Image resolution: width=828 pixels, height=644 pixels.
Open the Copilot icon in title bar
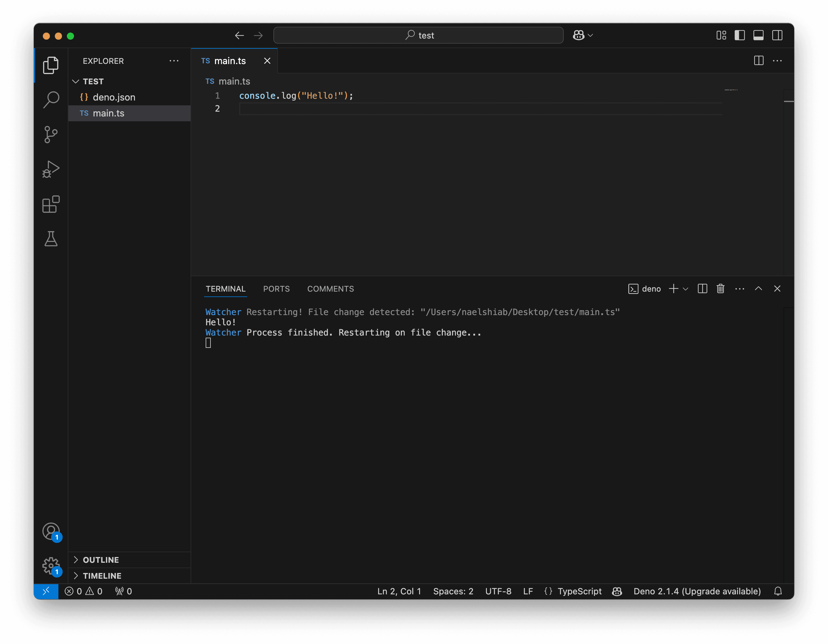578,35
